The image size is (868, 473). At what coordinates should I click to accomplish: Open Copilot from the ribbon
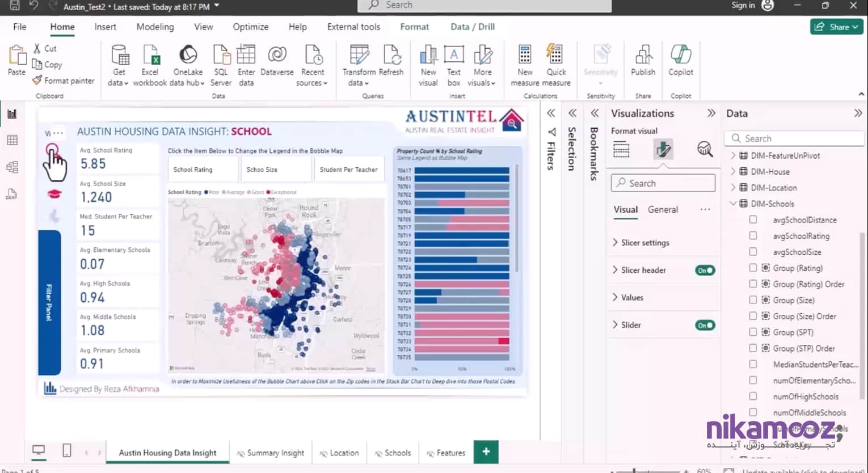[680, 56]
